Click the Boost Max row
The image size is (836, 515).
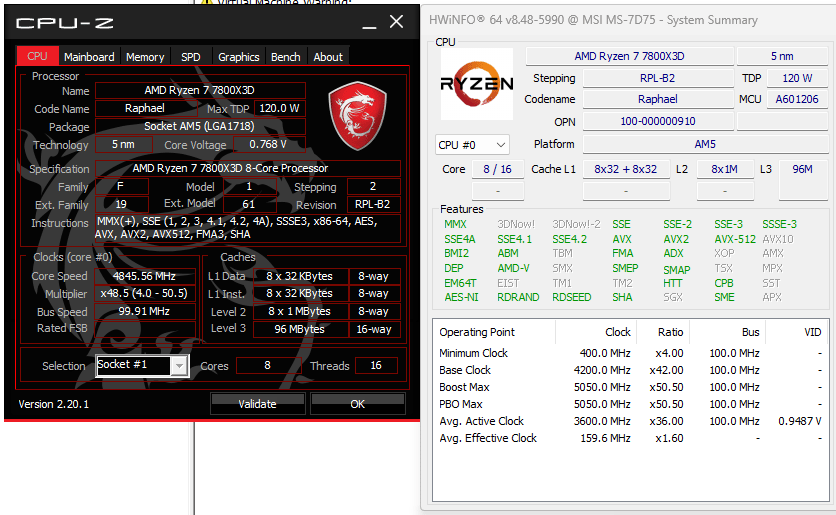pos(630,387)
